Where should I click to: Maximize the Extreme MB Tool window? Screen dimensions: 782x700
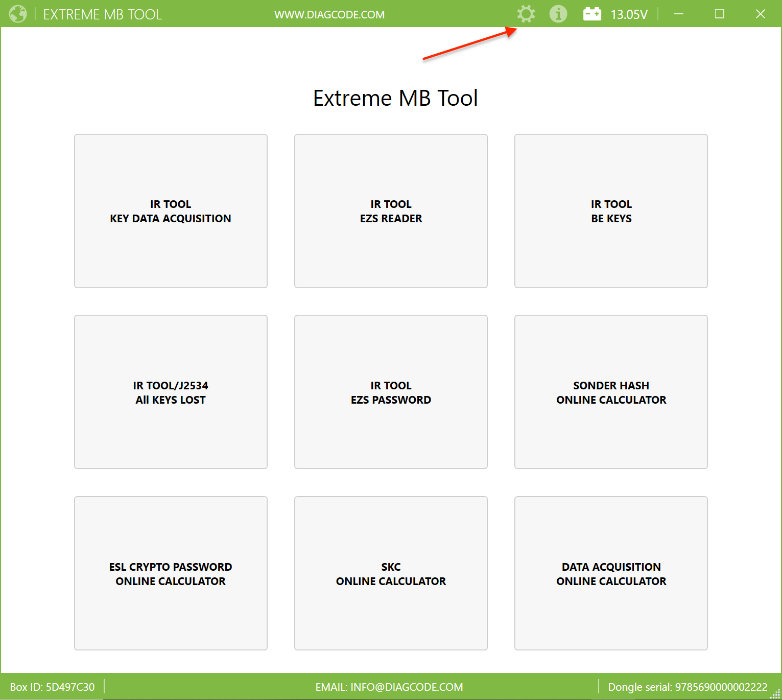tap(720, 14)
